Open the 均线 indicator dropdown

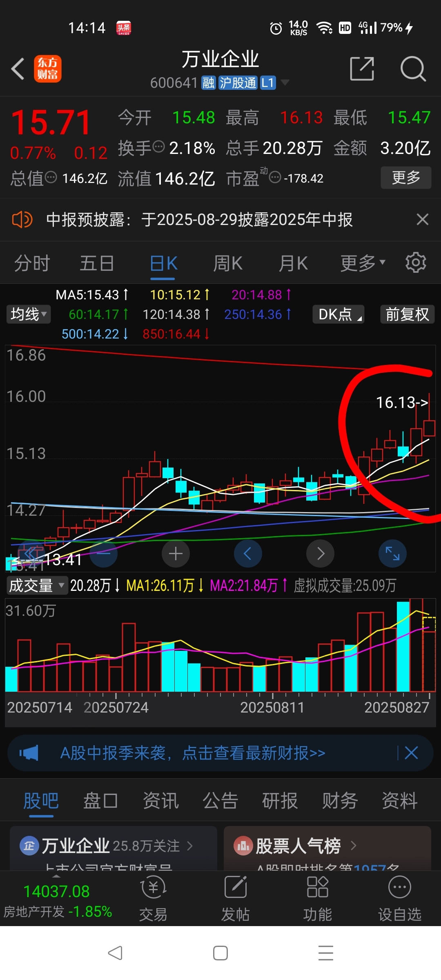pos(29,314)
